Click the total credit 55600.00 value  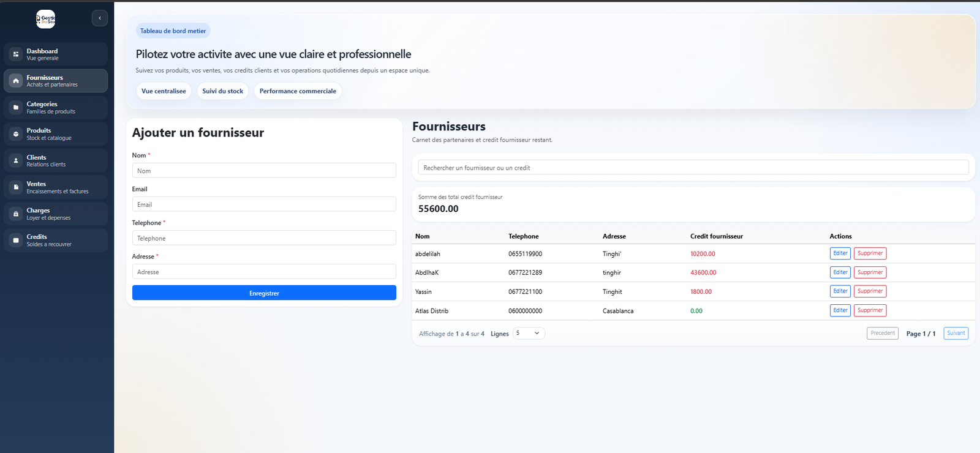(439, 209)
